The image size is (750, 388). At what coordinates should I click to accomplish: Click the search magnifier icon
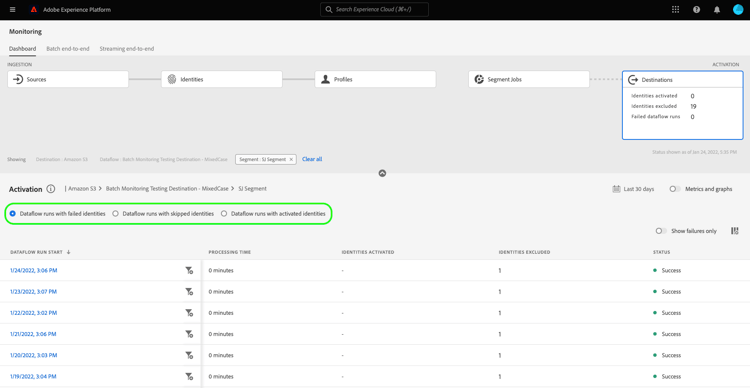click(329, 10)
